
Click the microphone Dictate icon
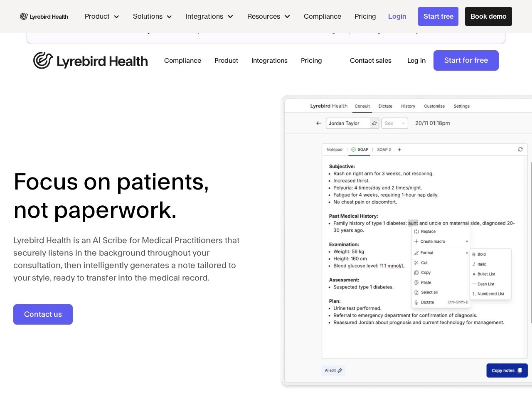(x=416, y=303)
